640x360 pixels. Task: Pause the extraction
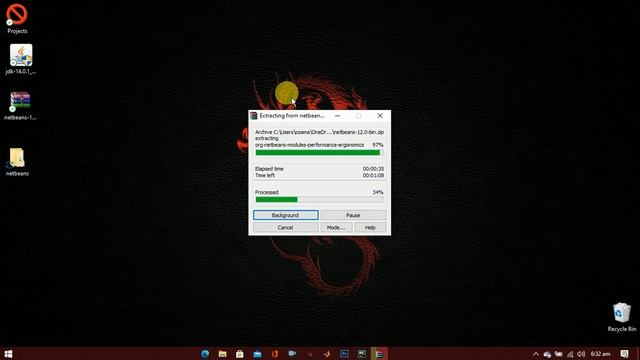tap(353, 215)
